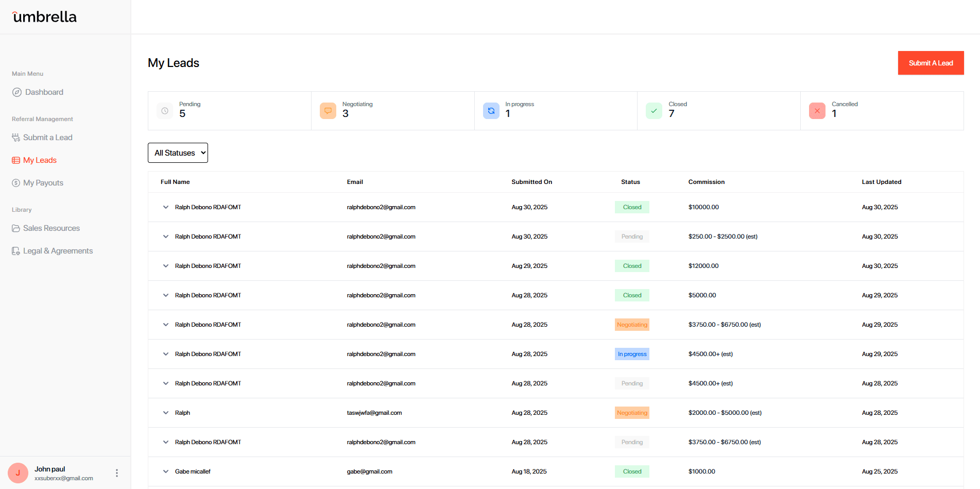Click the green checkmark icon on Closed card
Viewport: 980px width, 489px height.
pos(654,111)
